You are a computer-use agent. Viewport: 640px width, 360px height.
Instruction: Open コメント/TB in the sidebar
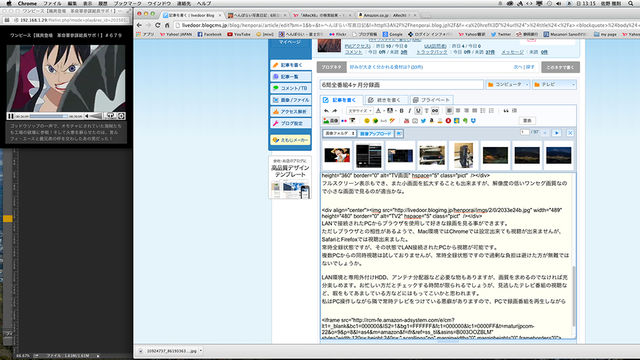(290, 88)
